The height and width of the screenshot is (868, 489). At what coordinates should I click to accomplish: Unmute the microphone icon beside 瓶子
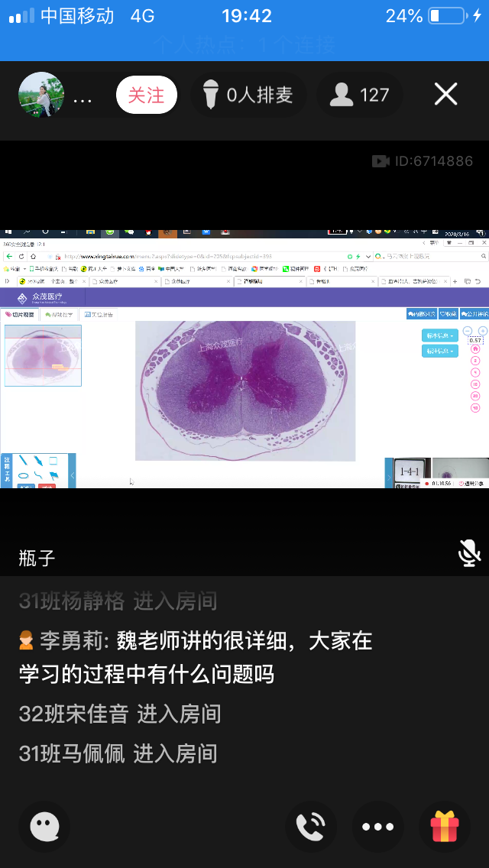point(469,553)
